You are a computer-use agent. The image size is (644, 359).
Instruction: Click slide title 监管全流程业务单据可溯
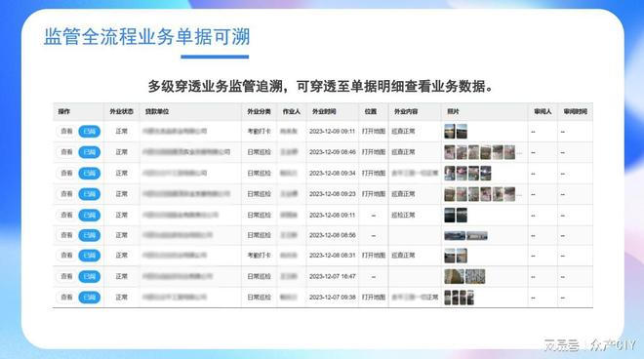(x=146, y=36)
